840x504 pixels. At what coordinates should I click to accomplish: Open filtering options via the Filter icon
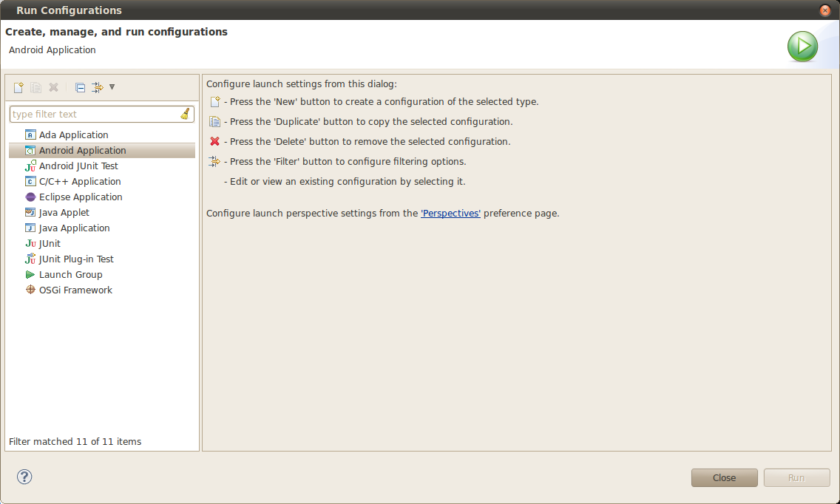(96, 87)
